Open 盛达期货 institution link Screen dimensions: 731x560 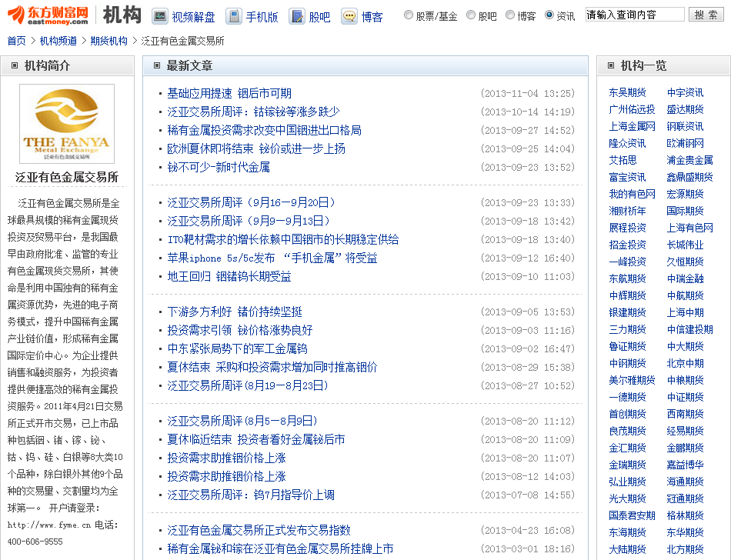(x=686, y=109)
